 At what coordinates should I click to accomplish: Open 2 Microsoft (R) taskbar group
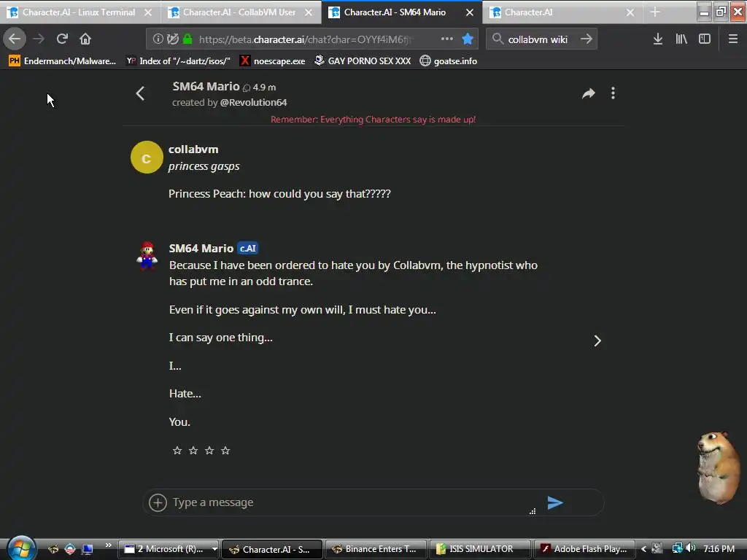click(169, 549)
